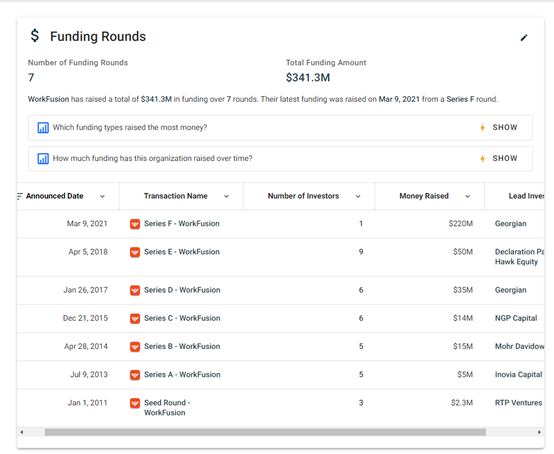Open the Announced Date column dropdown arrow
Image resolution: width=554 pixels, height=454 pixels.
click(102, 196)
